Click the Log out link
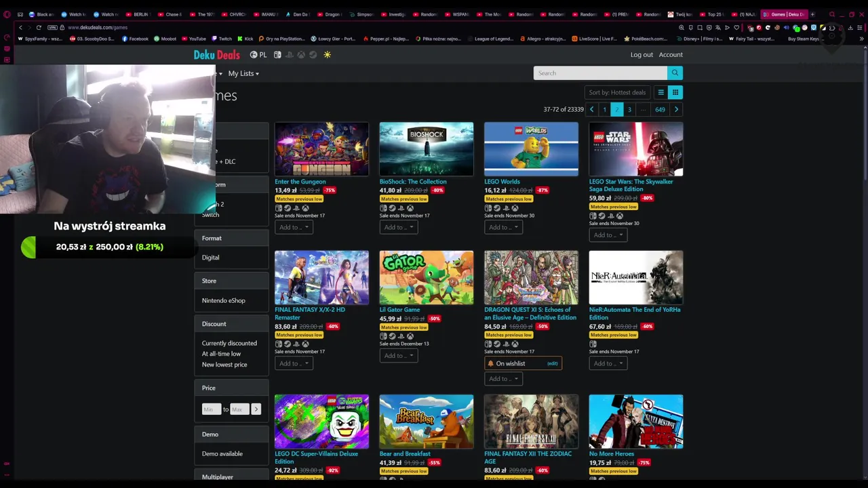Screen dimensions: 868x488 pos(642,55)
